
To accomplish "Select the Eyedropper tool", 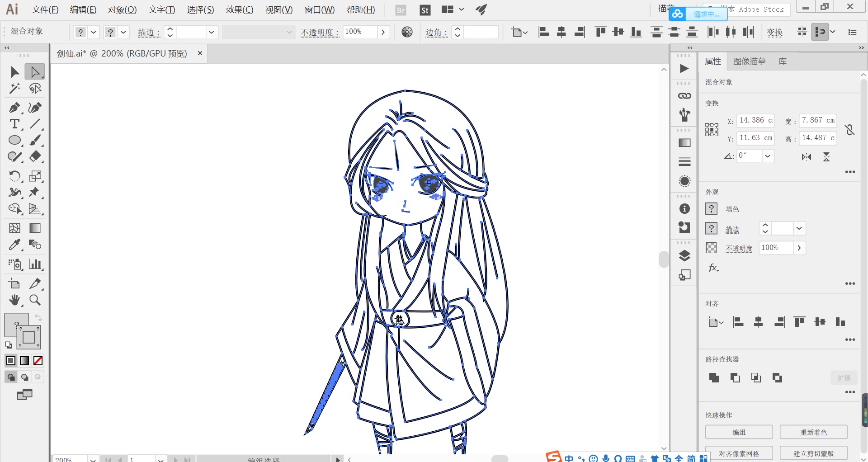I will pyautogui.click(x=14, y=245).
